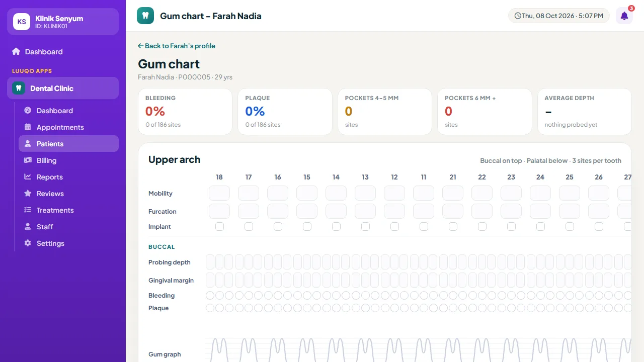The image size is (644, 362).
Task: Click the Plaque 0% summary card
Action: click(285, 112)
